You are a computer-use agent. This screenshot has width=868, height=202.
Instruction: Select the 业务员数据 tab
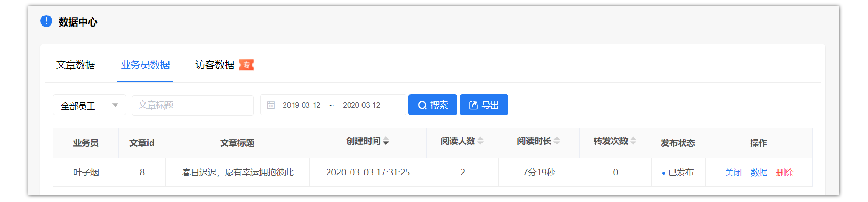coord(145,65)
